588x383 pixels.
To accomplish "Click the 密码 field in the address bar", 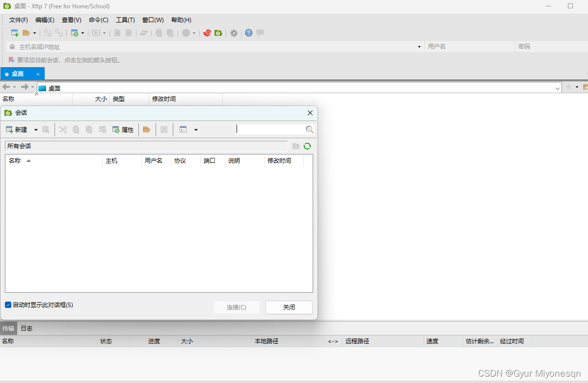I will click(551, 47).
